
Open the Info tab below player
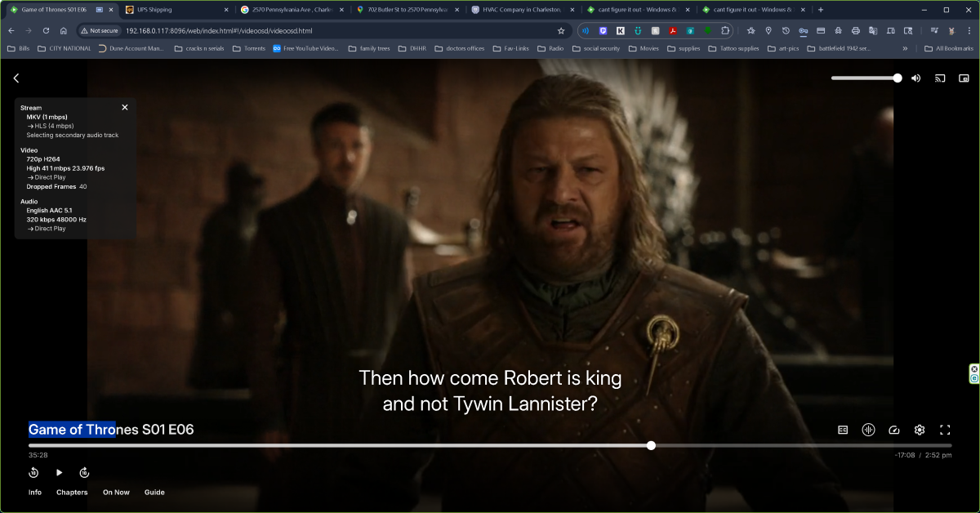click(35, 493)
